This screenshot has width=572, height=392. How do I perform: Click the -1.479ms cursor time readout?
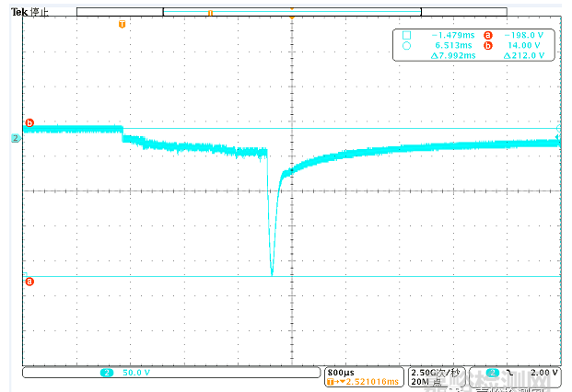click(453, 35)
